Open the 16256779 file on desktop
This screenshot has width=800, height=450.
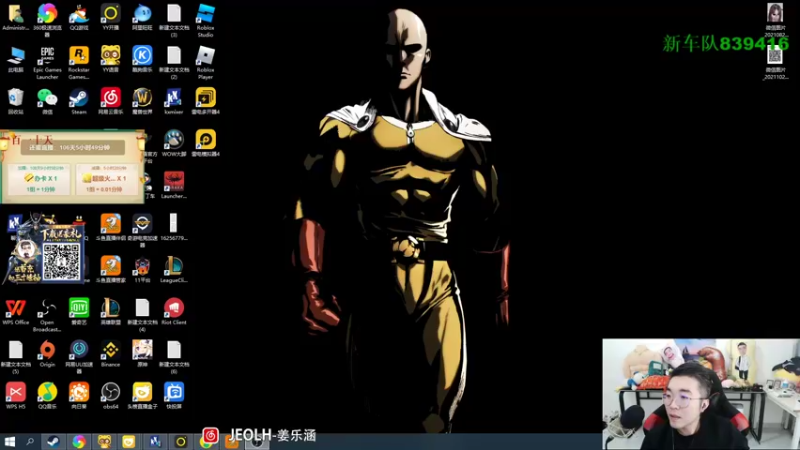coord(173,228)
